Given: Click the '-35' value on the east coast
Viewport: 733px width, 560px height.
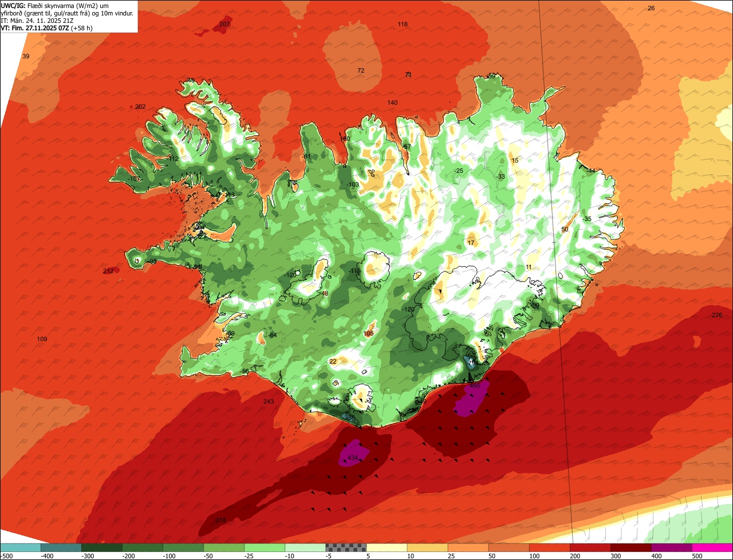Looking at the screenshot, I should click(x=586, y=219).
